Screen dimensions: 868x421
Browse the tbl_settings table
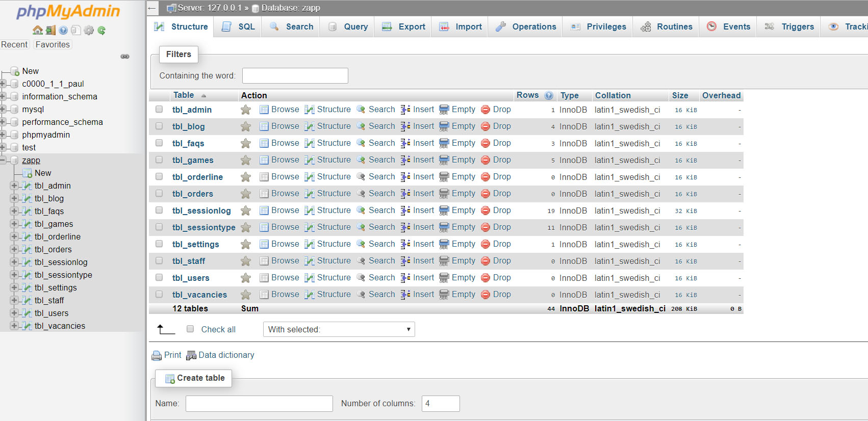(279, 244)
